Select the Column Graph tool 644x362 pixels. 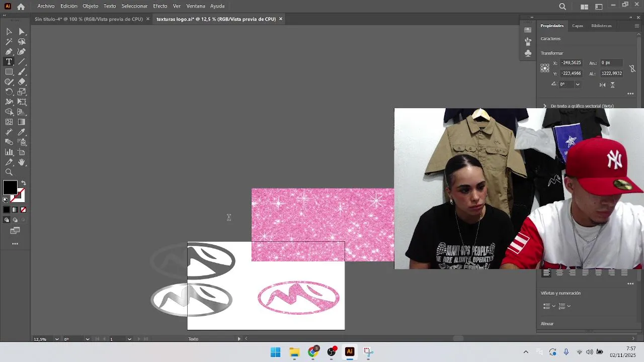9,152
